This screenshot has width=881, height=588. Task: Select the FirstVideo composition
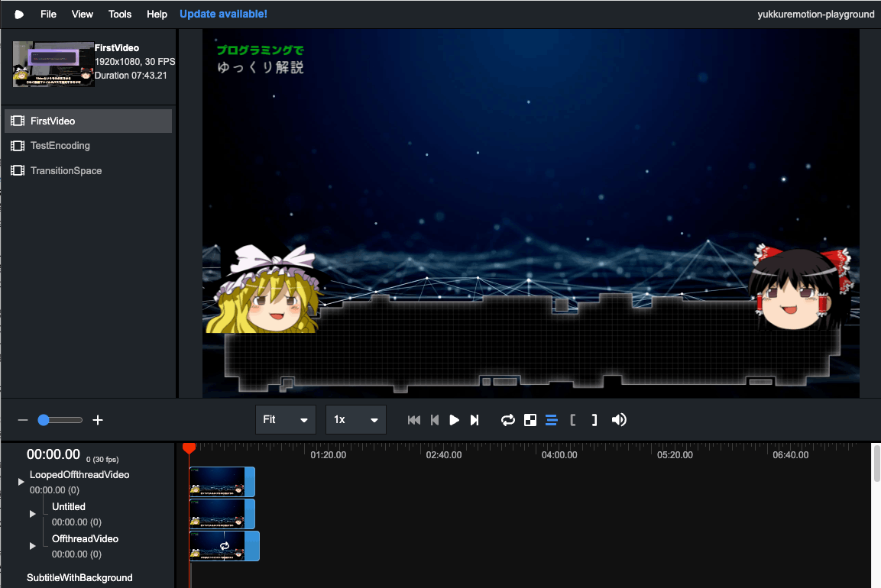tap(88, 121)
